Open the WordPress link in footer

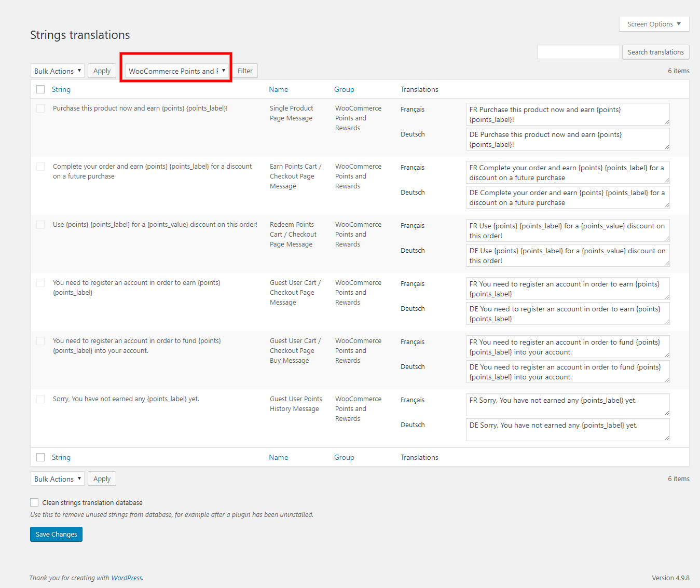[127, 578]
